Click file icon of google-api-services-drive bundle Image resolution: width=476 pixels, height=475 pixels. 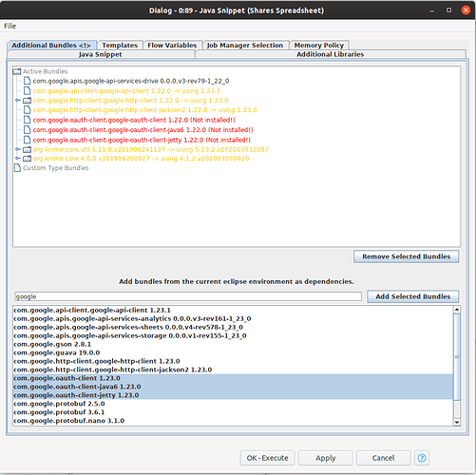click(28, 81)
